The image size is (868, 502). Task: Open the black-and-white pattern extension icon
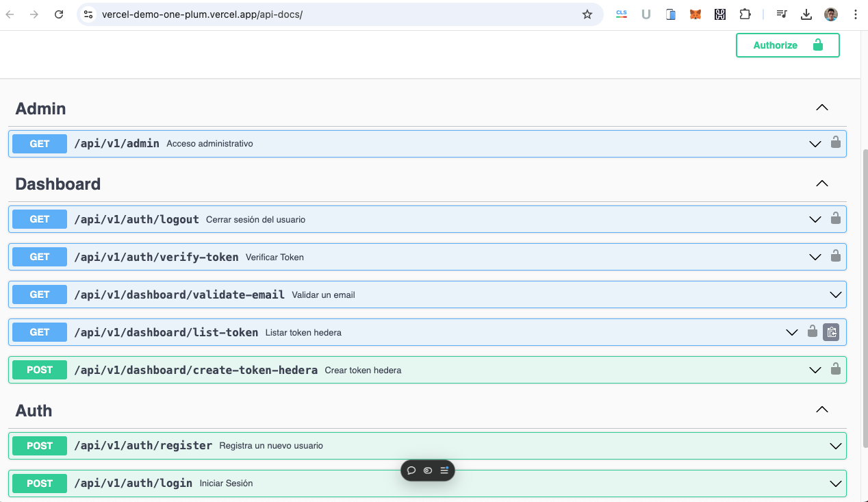pyautogui.click(x=720, y=14)
